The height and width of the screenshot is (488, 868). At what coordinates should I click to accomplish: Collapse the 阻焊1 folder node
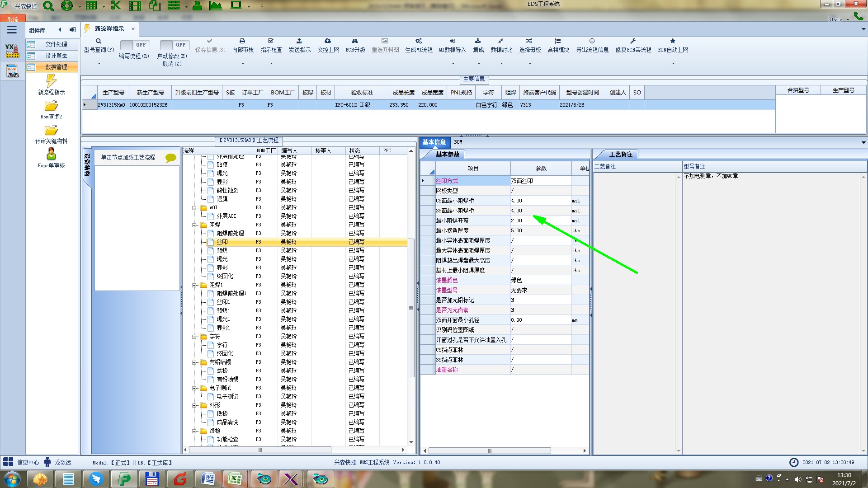click(x=194, y=285)
